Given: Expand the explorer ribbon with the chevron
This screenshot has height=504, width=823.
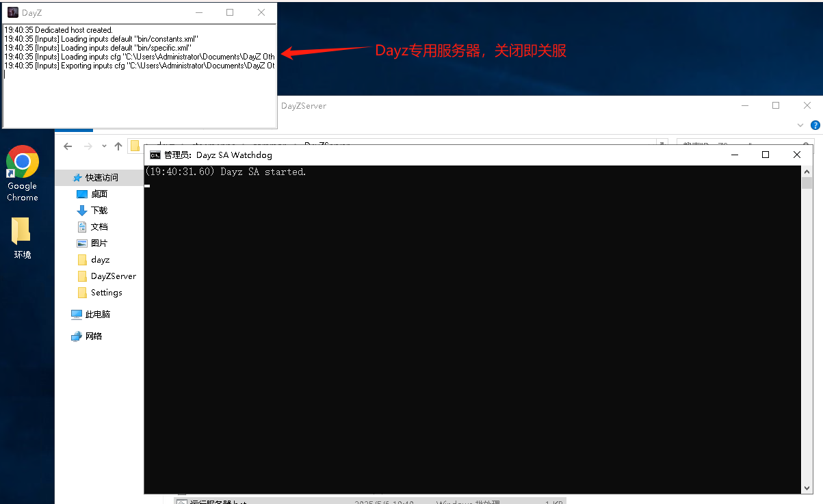Looking at the screenshot, I should pos(801,126).
